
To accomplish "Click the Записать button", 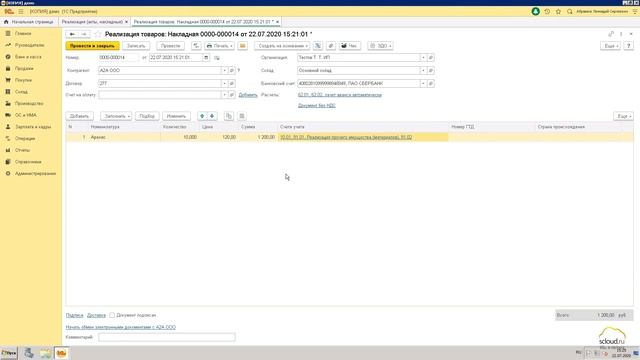I will 136,46.
